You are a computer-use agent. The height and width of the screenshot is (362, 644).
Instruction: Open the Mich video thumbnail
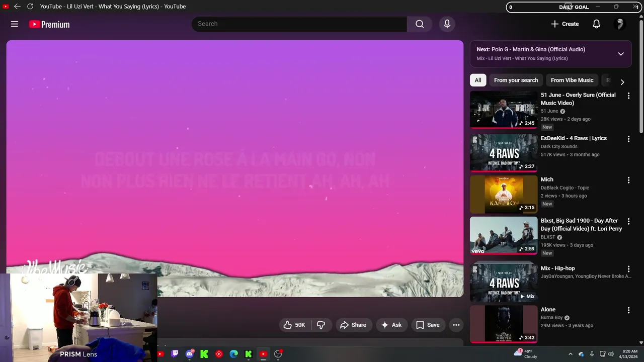pyautogui.click(x=504, y=194)
